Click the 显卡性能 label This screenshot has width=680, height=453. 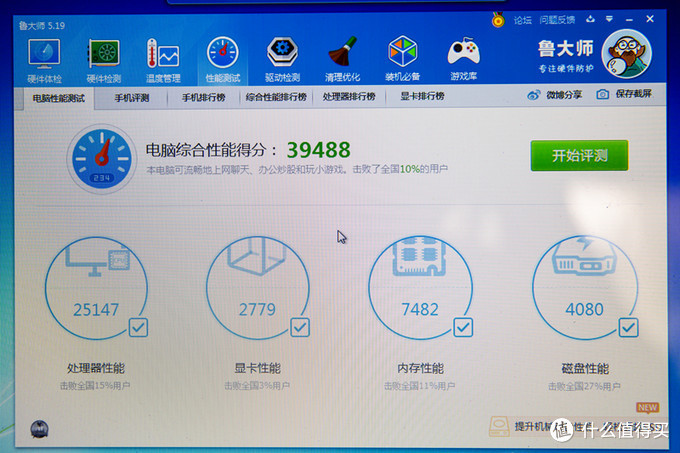pyautogui.click(x=258, y=368)
